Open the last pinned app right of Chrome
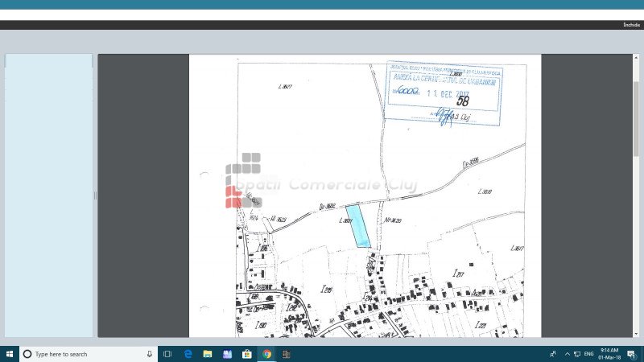 (x=286, y=354)
